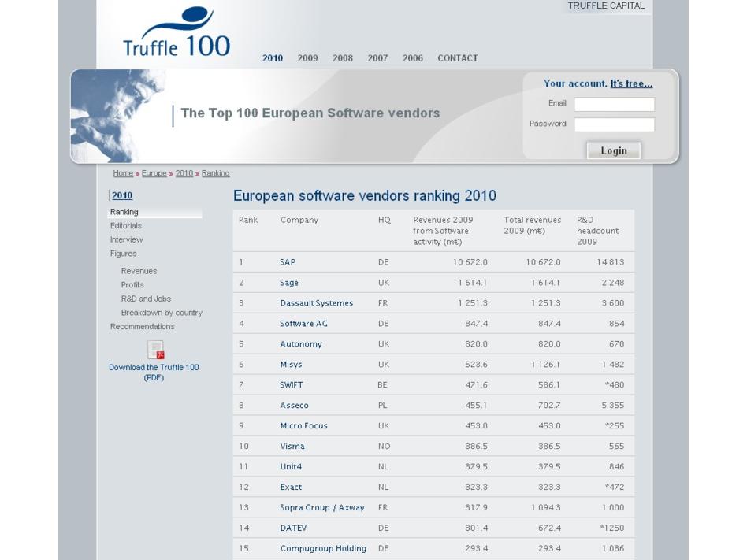Click the Company column header

click(299, 220)
